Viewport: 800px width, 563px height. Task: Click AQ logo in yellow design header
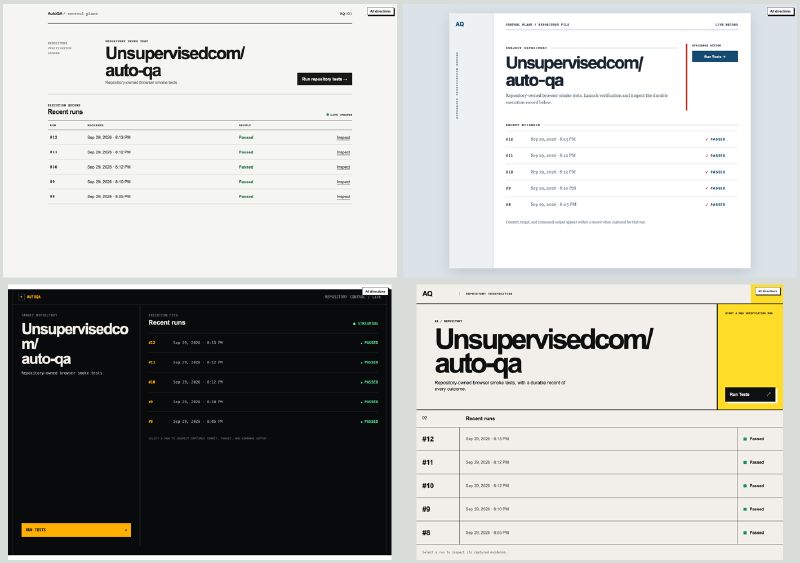428,293
